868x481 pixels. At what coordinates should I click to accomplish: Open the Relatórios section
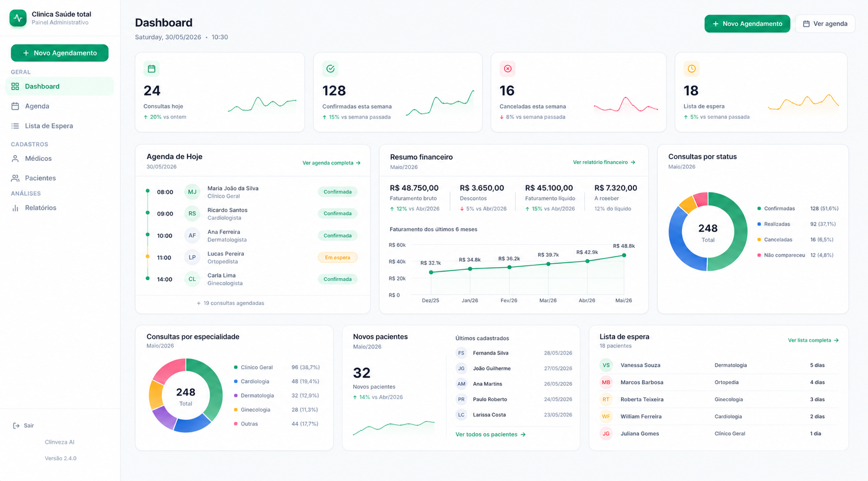point(60,208)
